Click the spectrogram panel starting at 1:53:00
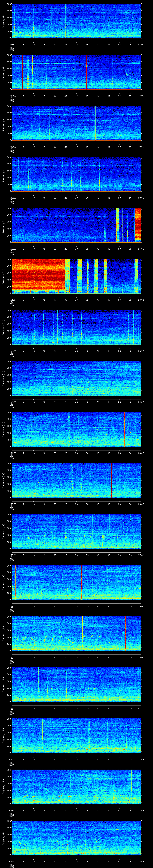 coord(76,378)
